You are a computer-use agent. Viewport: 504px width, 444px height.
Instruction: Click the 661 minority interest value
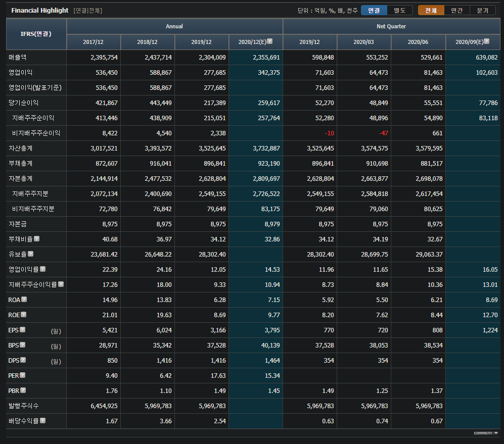click(437, 133)
